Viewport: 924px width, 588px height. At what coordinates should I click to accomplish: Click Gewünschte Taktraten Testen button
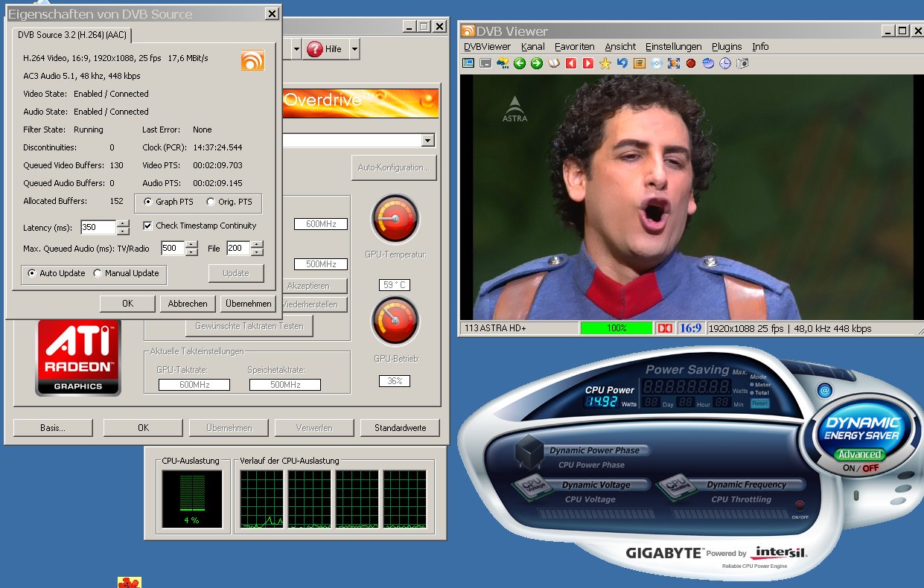tap(249, 325)
